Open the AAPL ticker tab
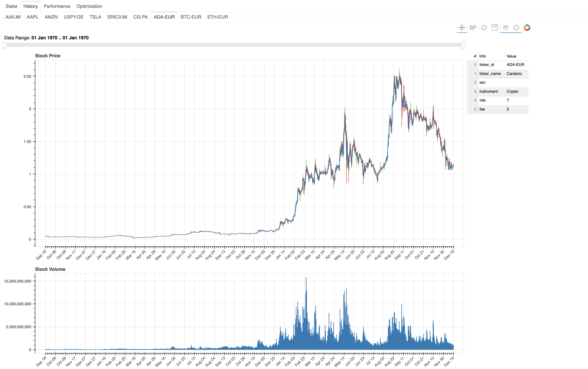The width and height of the screenshot is (588, 369). tap(32, 17)
